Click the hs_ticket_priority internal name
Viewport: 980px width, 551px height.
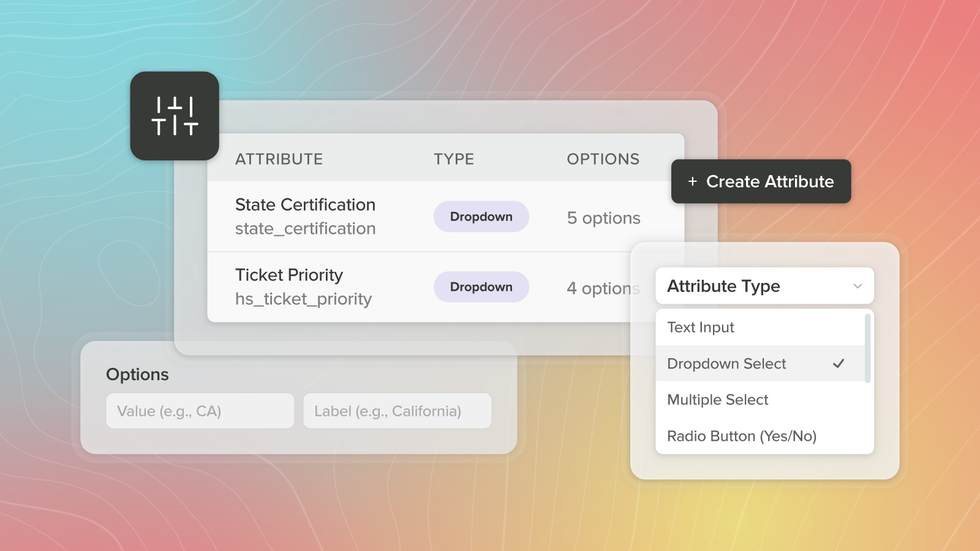pos(303,299)
